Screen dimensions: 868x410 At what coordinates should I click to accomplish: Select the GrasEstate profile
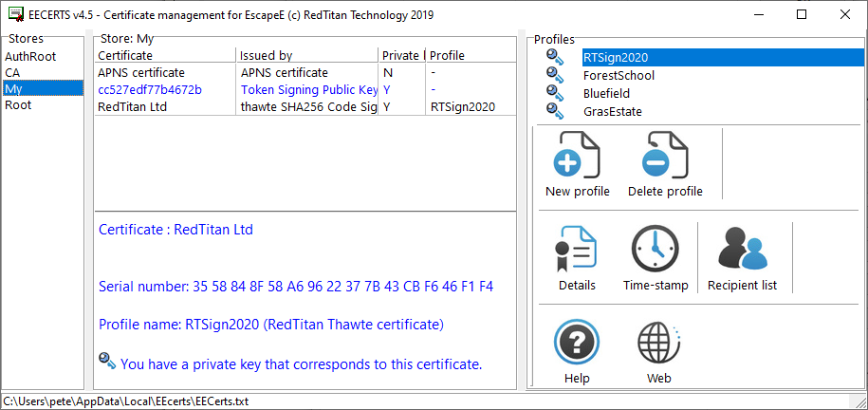[613, 111]
